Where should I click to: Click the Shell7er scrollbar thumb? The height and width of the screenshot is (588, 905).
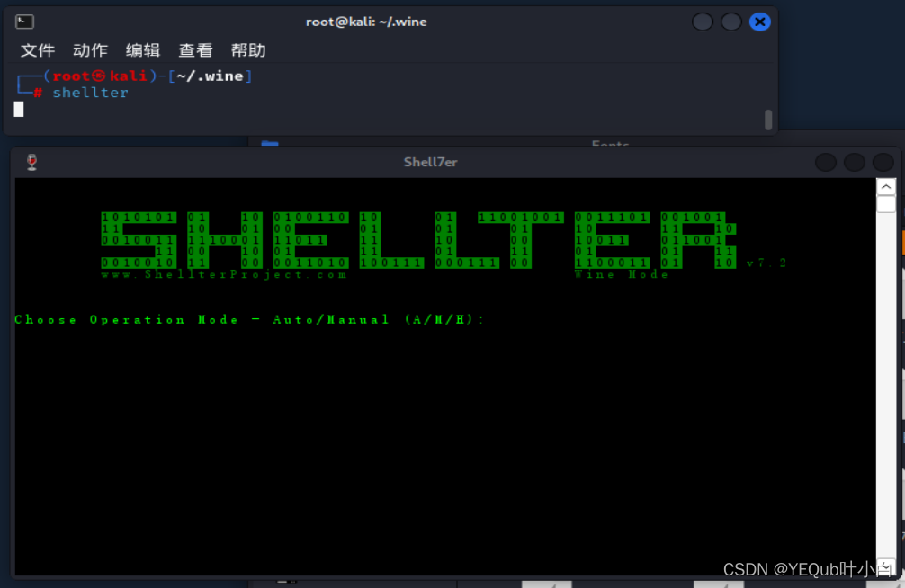point(886,204)
